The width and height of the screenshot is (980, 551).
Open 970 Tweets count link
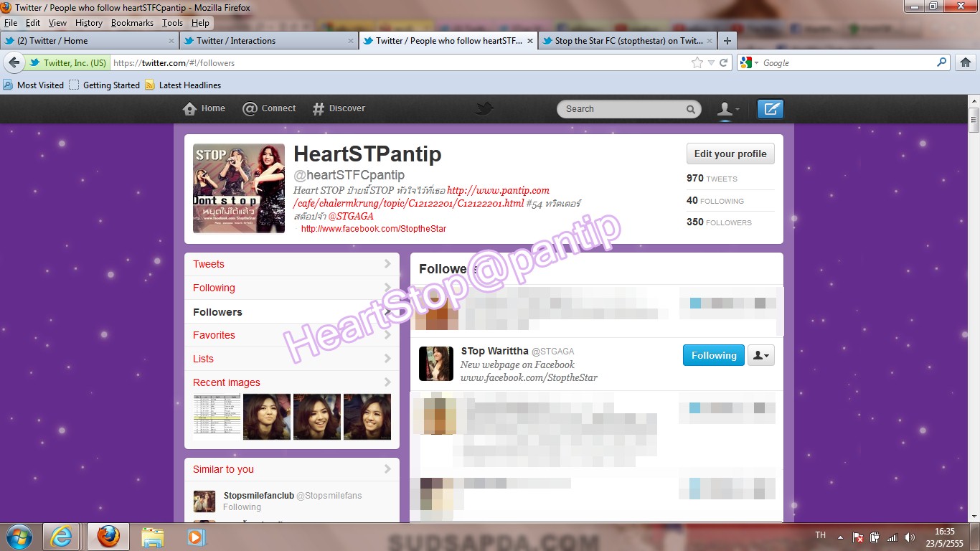click(x=712, y=179)
